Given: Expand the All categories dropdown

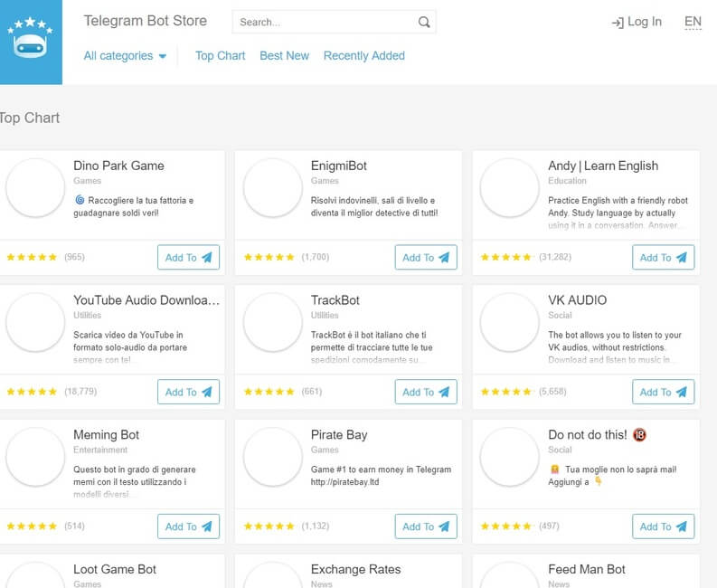Looking at the screenshot, I should tap(125, 56).
